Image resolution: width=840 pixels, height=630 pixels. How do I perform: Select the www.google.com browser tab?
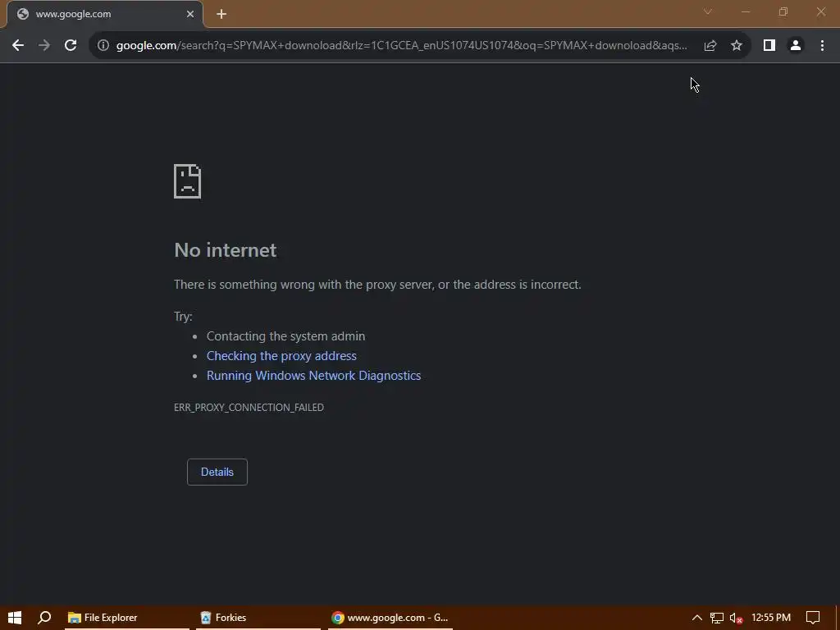click(x=105, y=14)
